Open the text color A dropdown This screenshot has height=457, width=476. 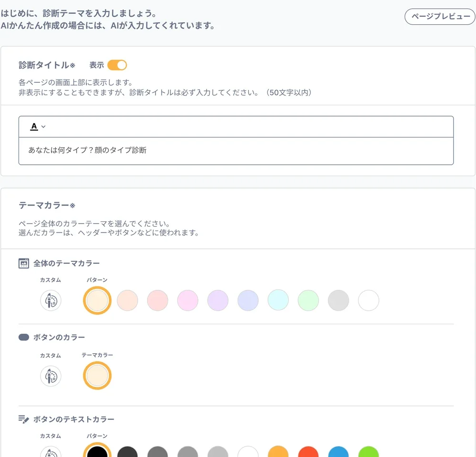38,126
